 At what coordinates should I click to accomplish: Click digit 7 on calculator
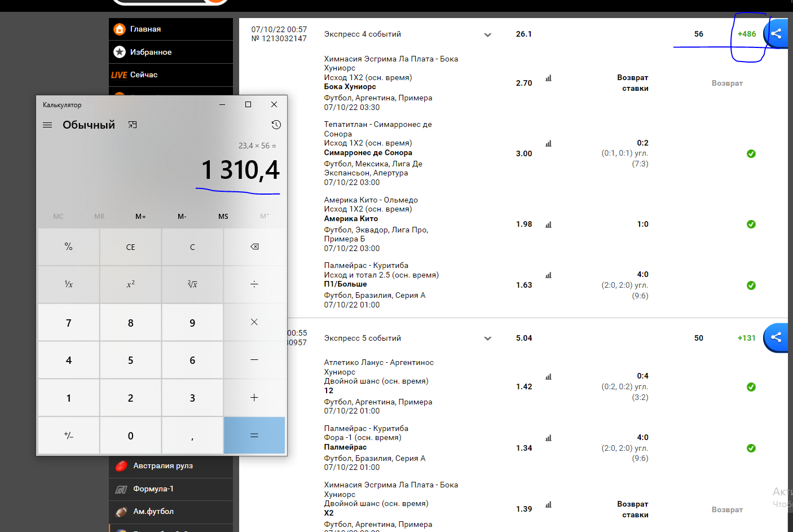tap(69, 322)
